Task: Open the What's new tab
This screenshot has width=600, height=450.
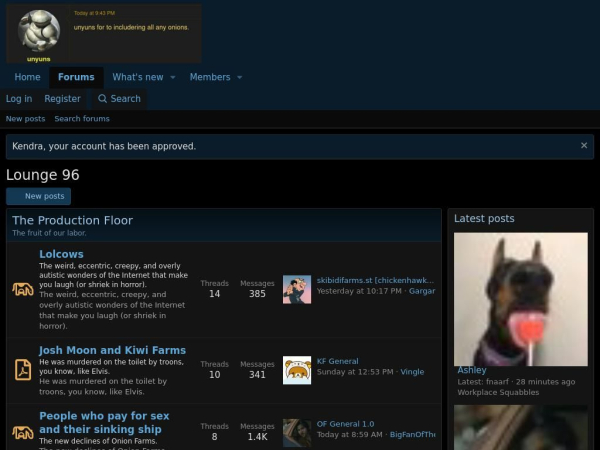Action: pos(138,77)
